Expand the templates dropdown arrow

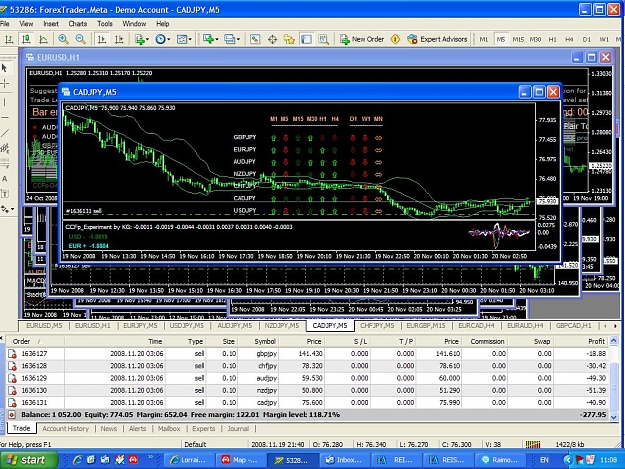(x=190, y=39)
